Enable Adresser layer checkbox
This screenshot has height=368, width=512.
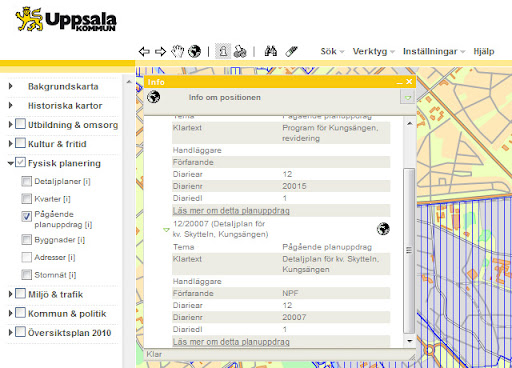[26, 257]
